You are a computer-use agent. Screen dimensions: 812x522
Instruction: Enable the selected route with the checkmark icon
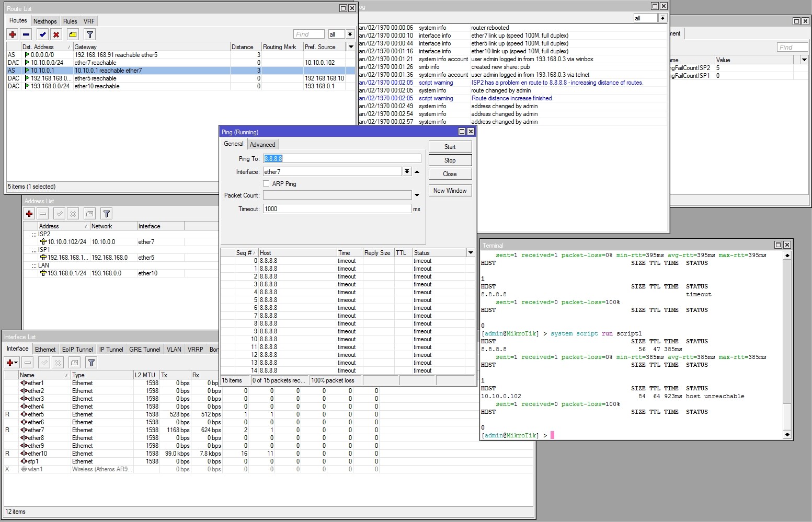click(42, 34)
